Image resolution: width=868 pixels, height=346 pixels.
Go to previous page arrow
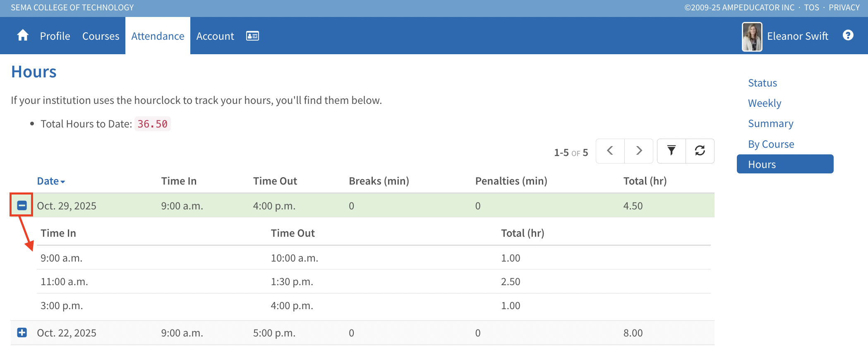coord(610,151)
